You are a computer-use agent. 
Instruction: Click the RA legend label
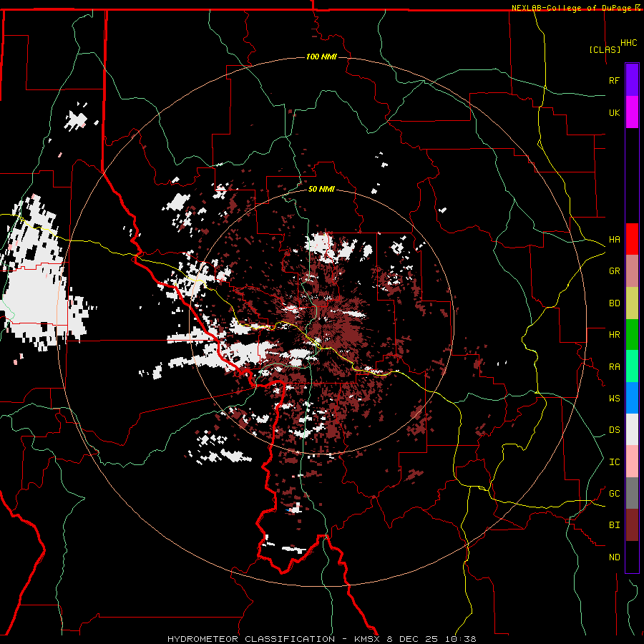point(614,366)
